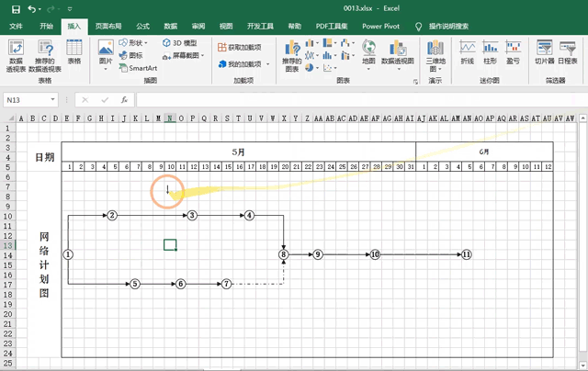Image resolution: width=588 pixels, height=371 pixels.
Task: Open the 文件 tab
Action: click(16, 27)
